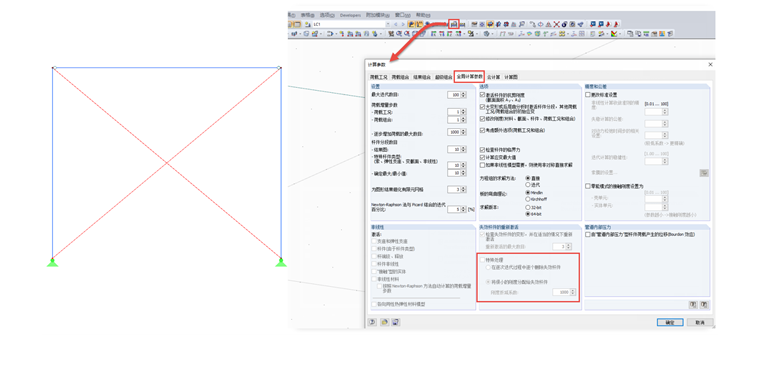This screenshot has height=376, width=760.
Task: Click the 最大迭代数目 spinner arrows
Action: tap(463, 95)
